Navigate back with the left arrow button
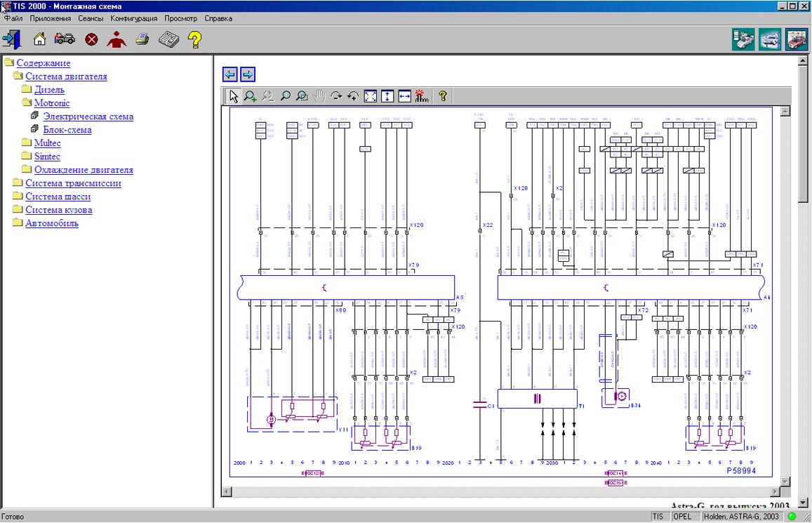Image resolution: width=812 pixels, height=523 pixels. pyautogui.click(x=229, y=74)
